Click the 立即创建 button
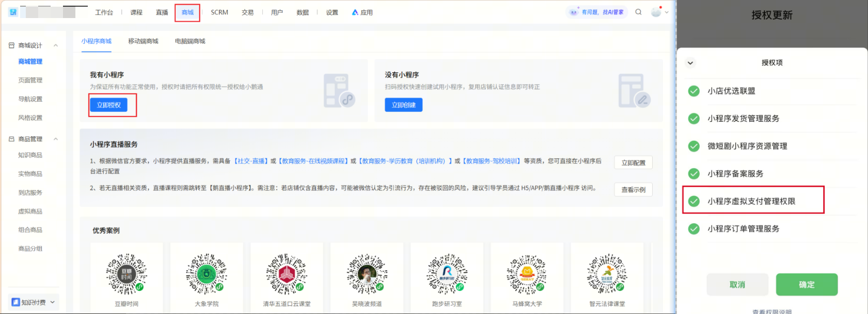Screen dimensions: 868x314 404,105
